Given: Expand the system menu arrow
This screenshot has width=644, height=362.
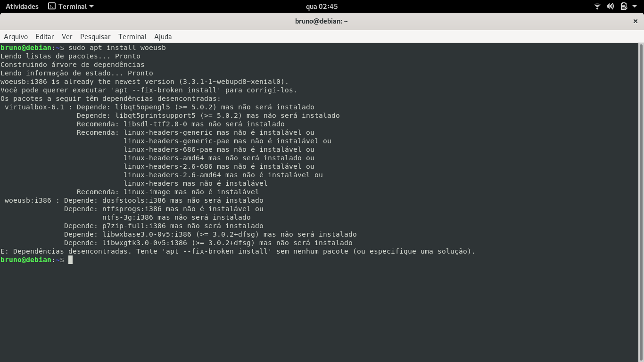Looking at the screenshot, I should coord(634,7).
